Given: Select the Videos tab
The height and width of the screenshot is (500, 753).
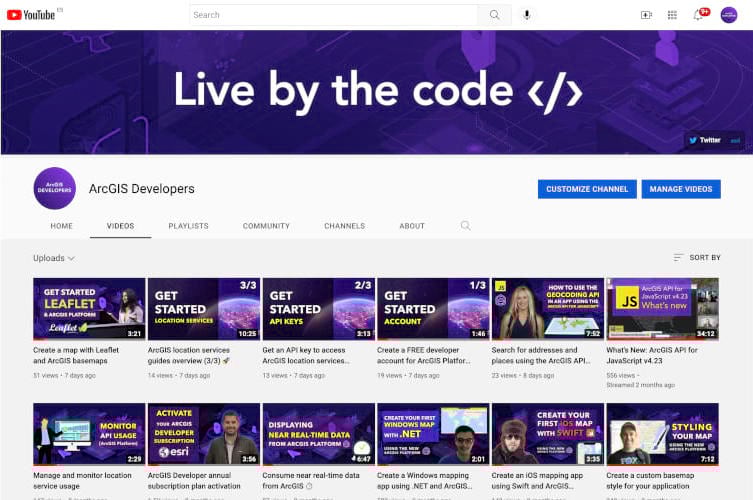Looking at the screenshot, I should [x=121, y=226].
